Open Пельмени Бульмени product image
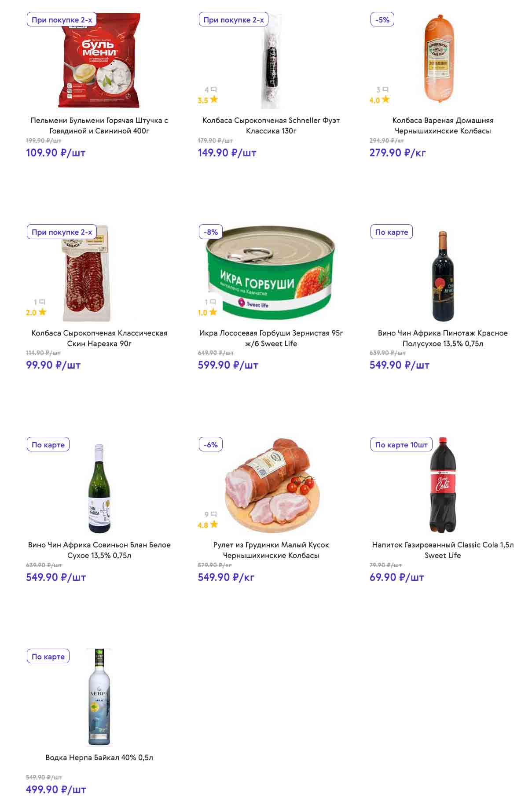The width and height of the screenshot is (532, 805). (99, 61)
